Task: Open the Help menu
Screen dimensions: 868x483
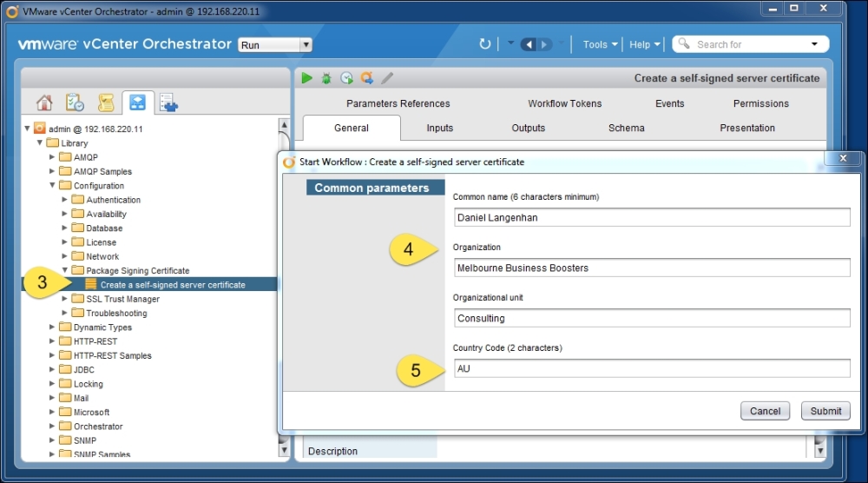Action: pyautogui.click(x=644, y=44)
